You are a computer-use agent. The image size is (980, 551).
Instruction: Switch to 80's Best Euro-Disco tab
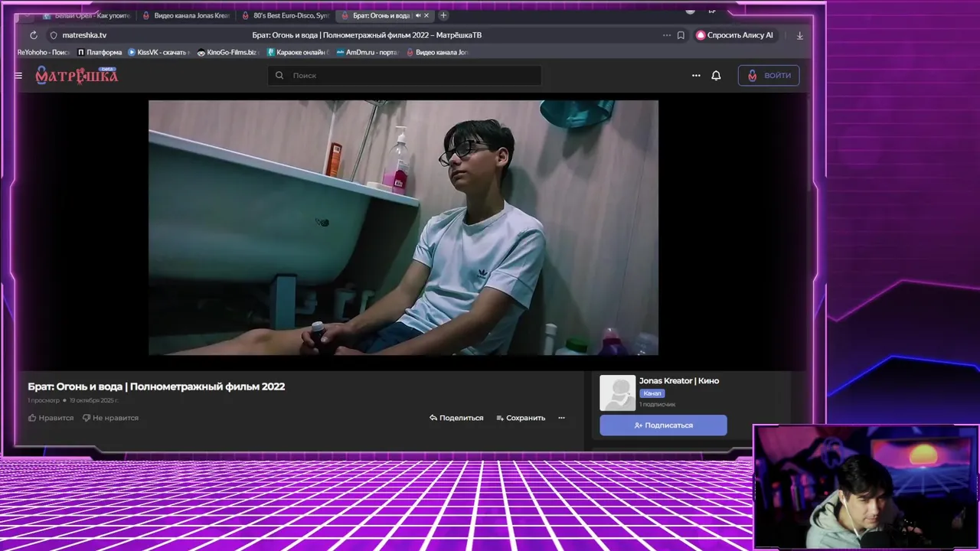286,15
